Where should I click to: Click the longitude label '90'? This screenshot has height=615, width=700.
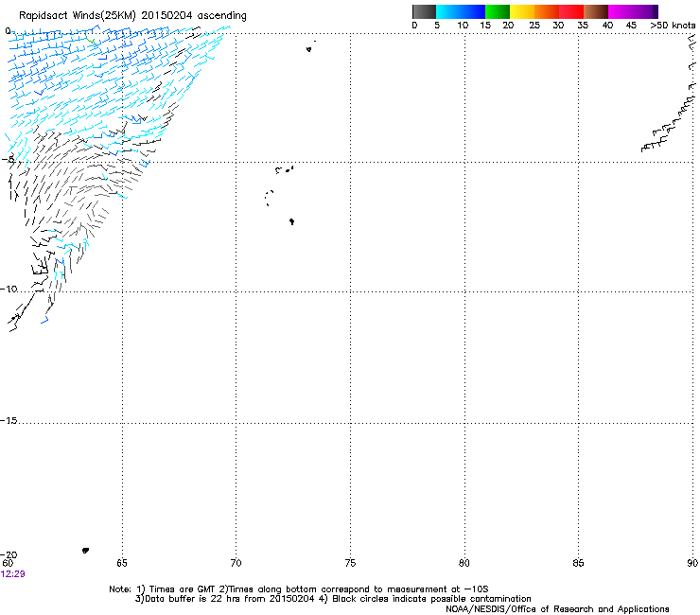point(692,563)
